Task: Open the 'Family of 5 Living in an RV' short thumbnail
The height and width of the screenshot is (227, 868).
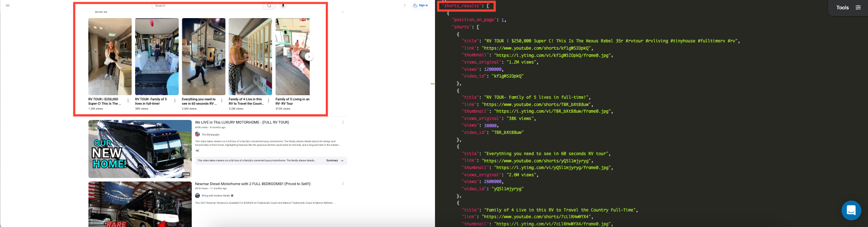Action: (293, 56)
